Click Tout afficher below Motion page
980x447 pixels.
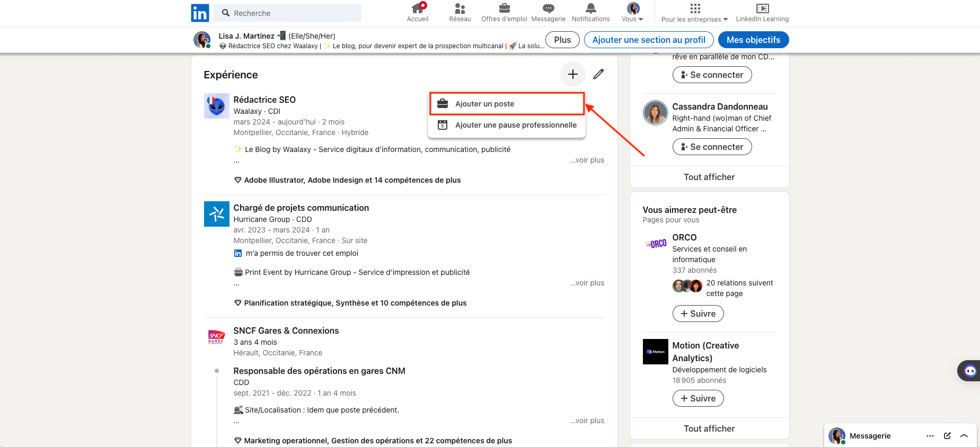click(709, 428)
